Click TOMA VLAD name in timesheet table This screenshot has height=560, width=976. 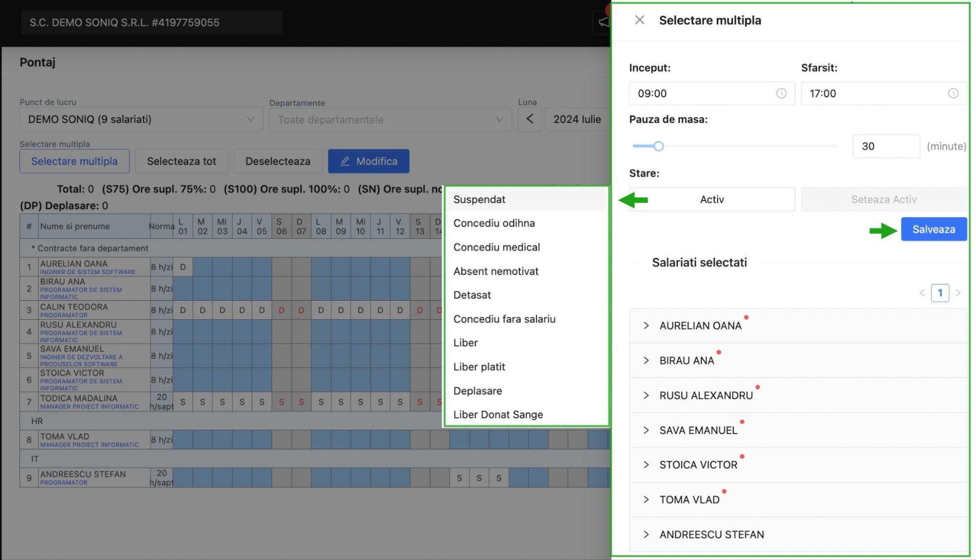tap(64, 436)
